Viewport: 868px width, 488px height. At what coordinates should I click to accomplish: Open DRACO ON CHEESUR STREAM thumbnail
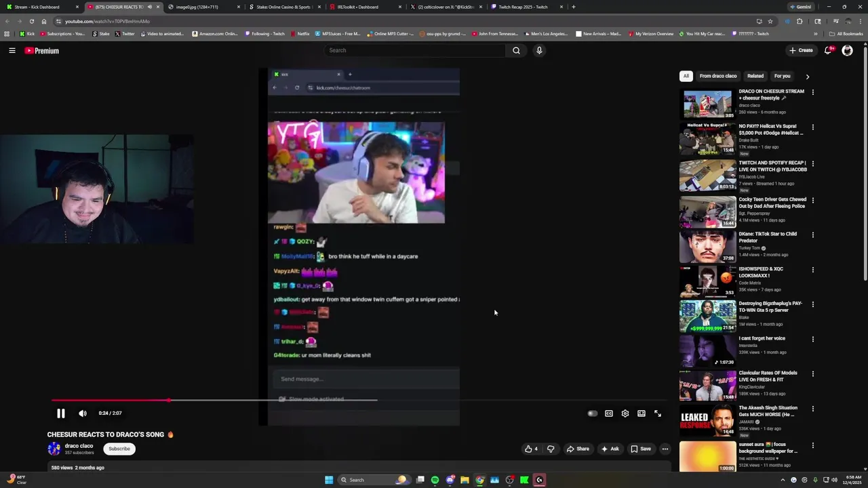707,104
